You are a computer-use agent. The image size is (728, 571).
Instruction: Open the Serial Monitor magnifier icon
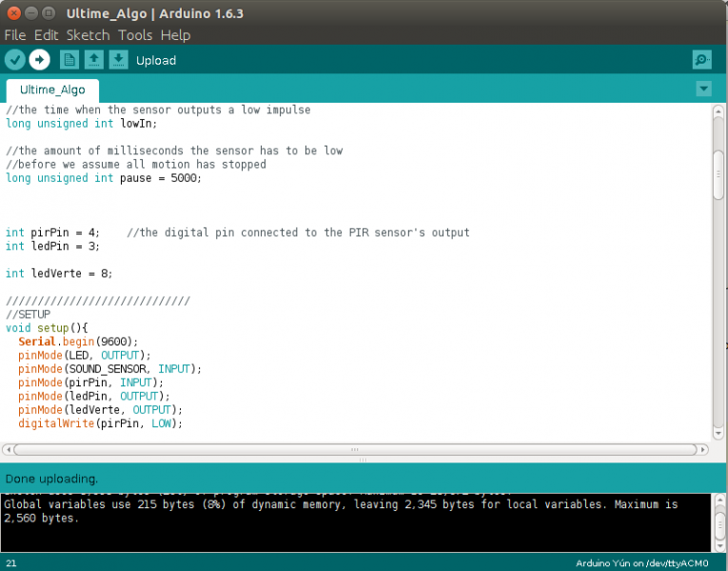coord(702,60)
